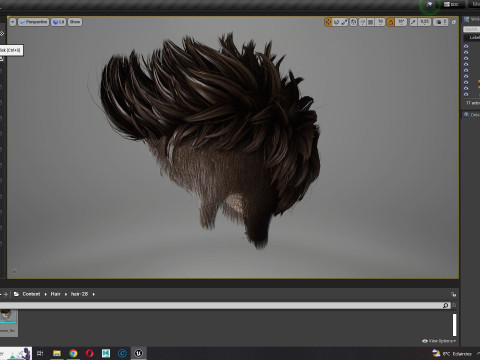Open the blue C icon app on taskbar
The image size is (480, 360).
pyautogui.click(x=122, y=353)
